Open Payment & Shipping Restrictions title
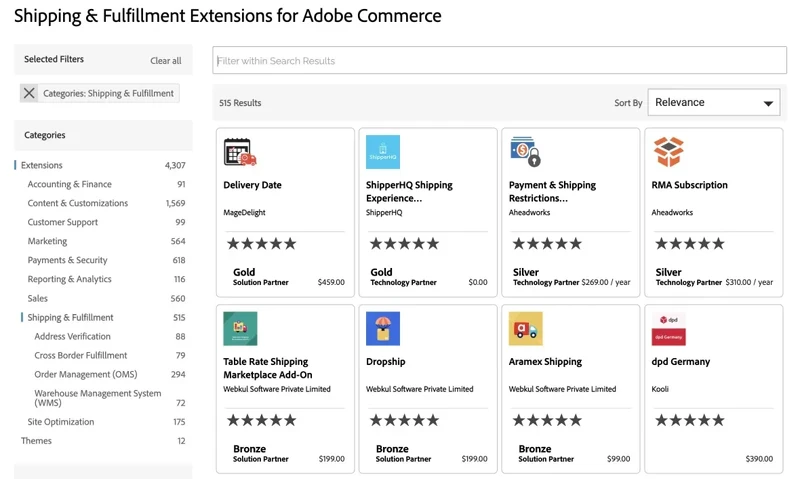Image resolution: width=800 pixels, height=479 pixels. click(552, 191)
